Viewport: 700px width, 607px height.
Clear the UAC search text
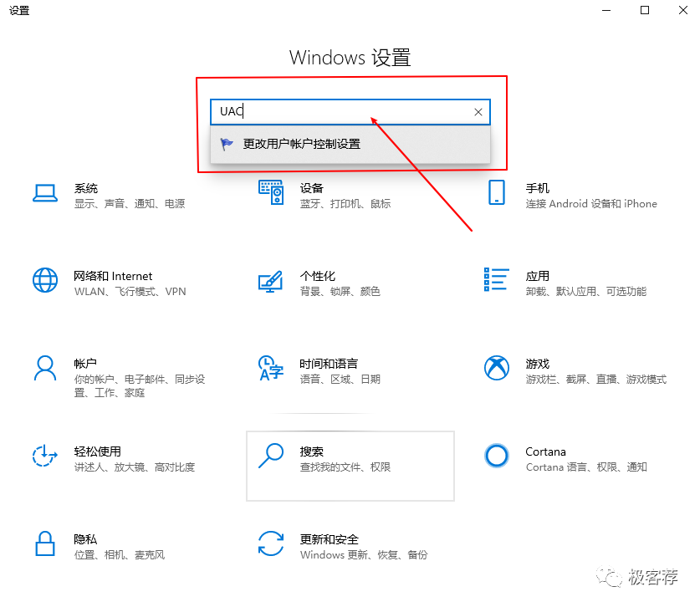click(x=478, y=112)
